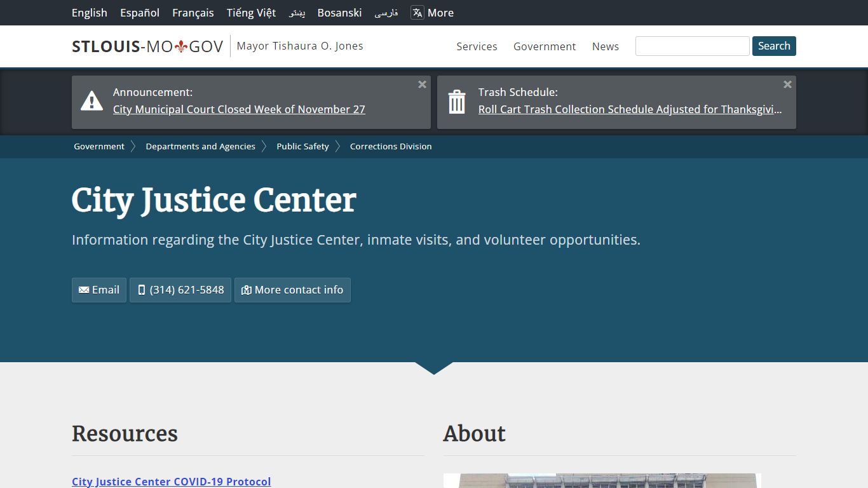
Task: Open the Services navigation menu
Action: [477, 46]
